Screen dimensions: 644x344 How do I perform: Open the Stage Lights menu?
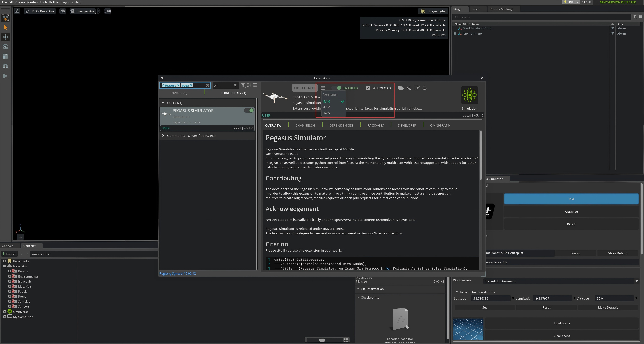coord(433,11)
